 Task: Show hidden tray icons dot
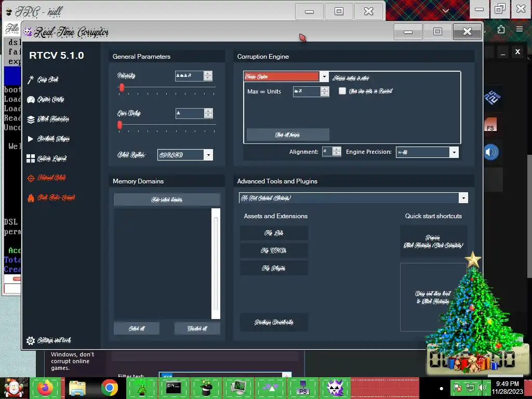[x=441, y=389]
